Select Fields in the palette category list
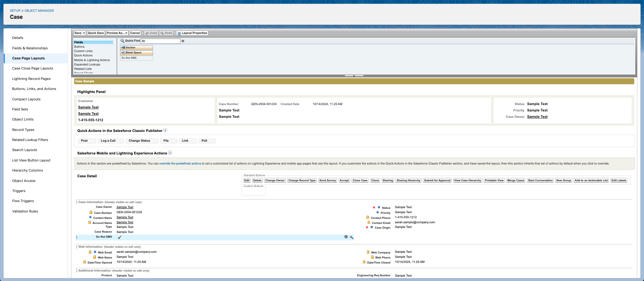This screenshot has width=644, height=281. (x=93, y=42)
